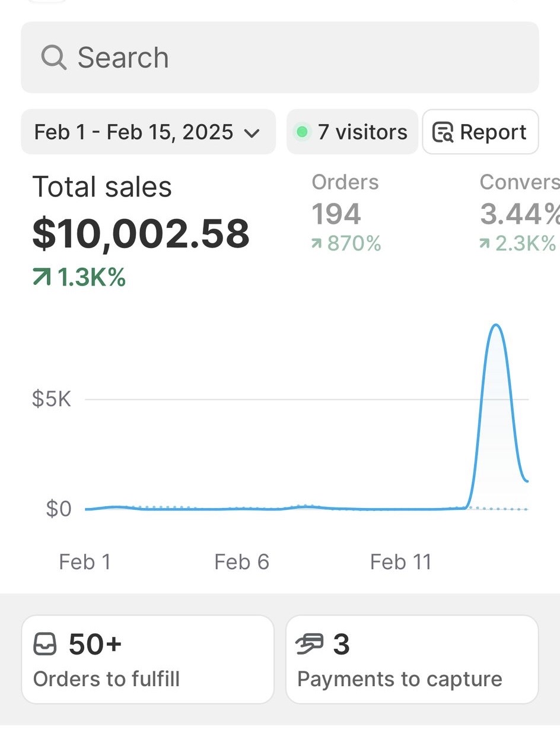
Task: Click the sales peak on the chart
Action: [495, 326]
